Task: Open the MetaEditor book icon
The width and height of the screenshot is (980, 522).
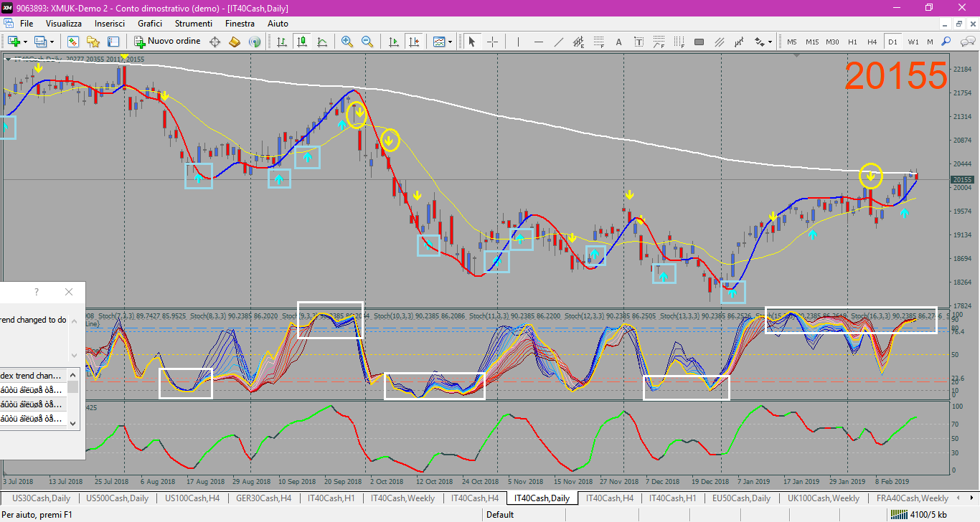Action: 235,42
